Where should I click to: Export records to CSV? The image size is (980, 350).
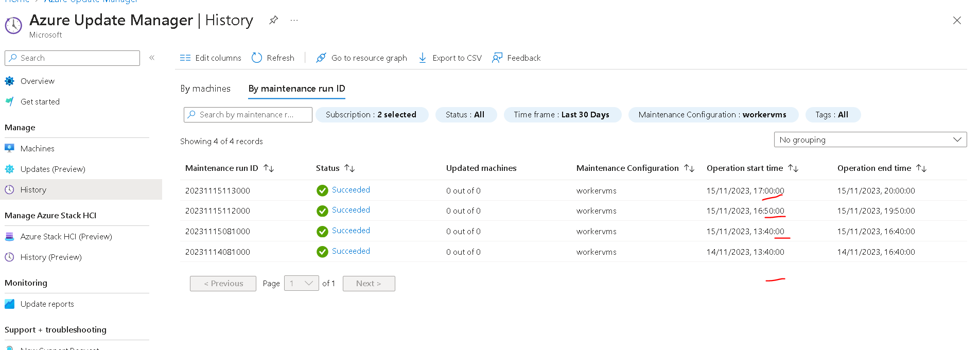(450, 58)
